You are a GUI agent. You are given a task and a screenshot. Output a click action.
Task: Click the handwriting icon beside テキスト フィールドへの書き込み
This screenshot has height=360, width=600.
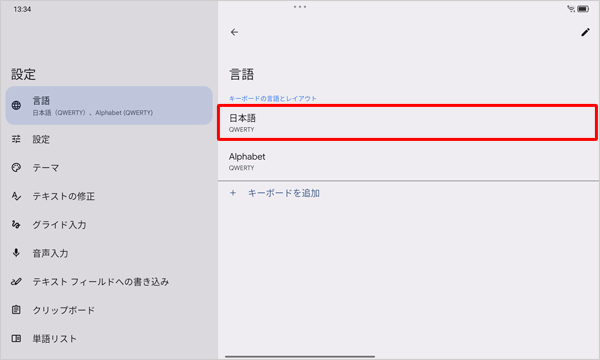16,281
